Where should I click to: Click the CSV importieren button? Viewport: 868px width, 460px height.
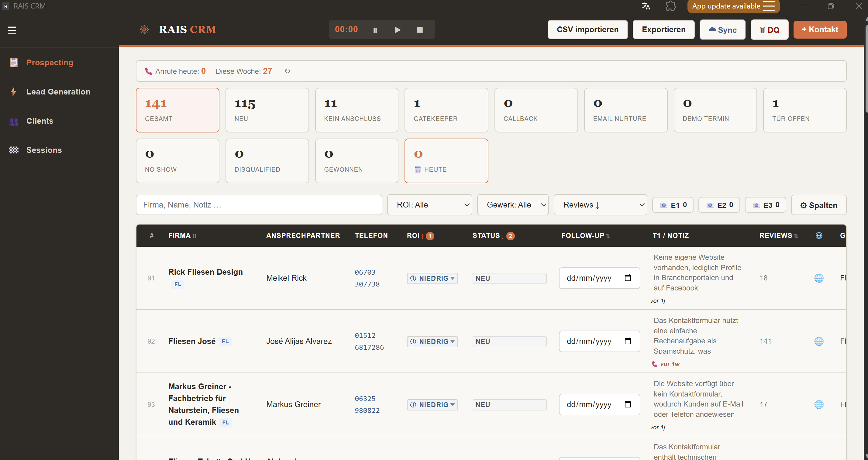(x=588, y=30)
